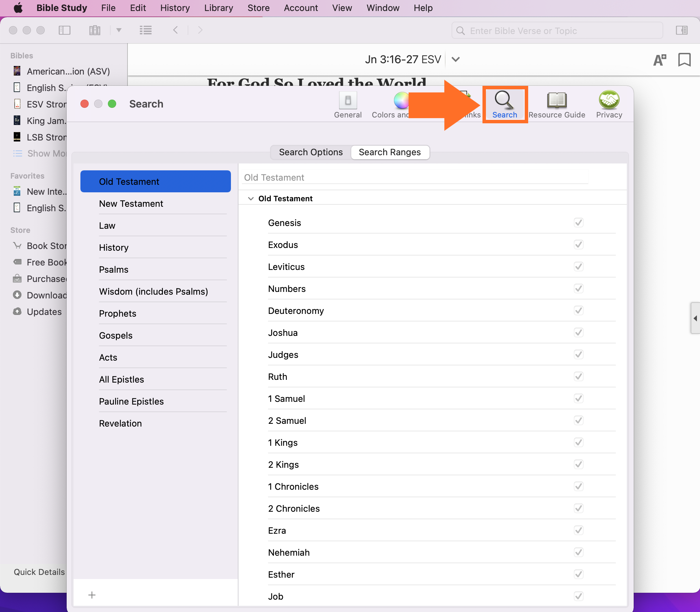
Task: Click the library books icon in toolbar
Action: click(95, 30)
